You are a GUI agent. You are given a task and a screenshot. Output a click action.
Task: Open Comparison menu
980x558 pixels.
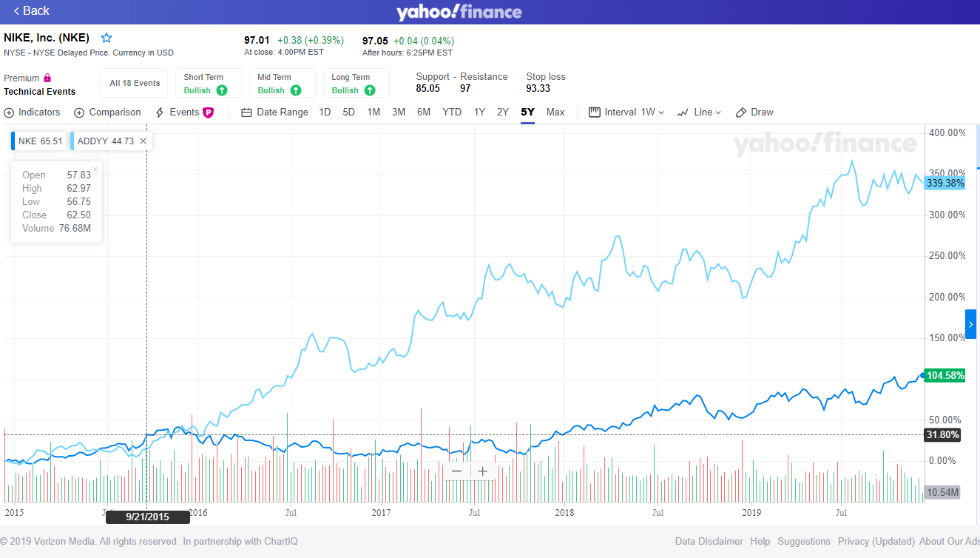click(107, 112)
